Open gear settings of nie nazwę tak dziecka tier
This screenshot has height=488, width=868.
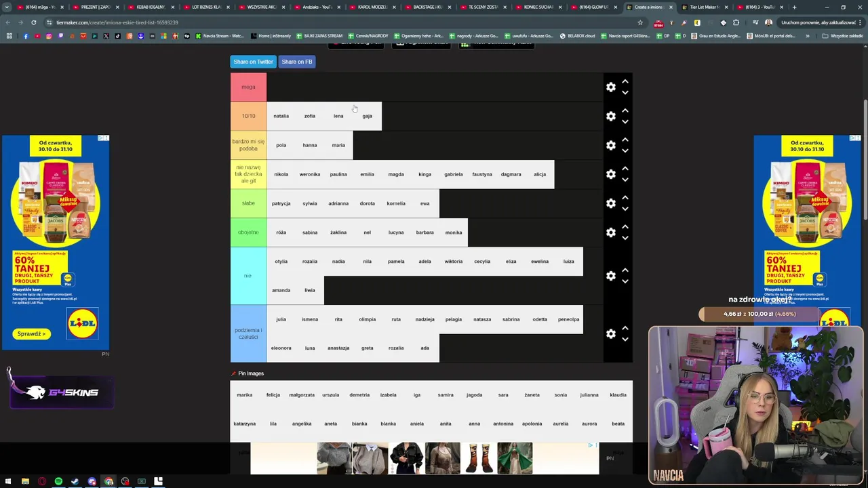[x=610, y=174]
